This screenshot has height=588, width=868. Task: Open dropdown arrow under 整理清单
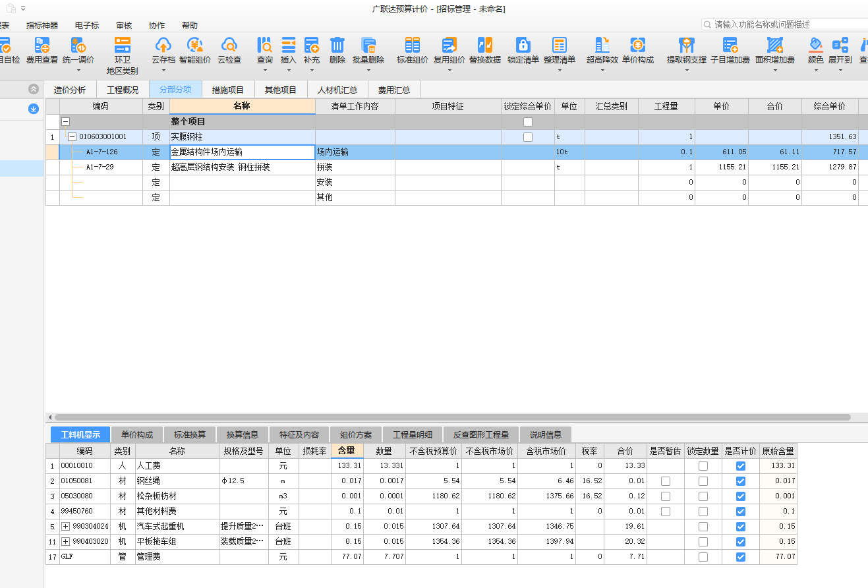coord(560,71)
